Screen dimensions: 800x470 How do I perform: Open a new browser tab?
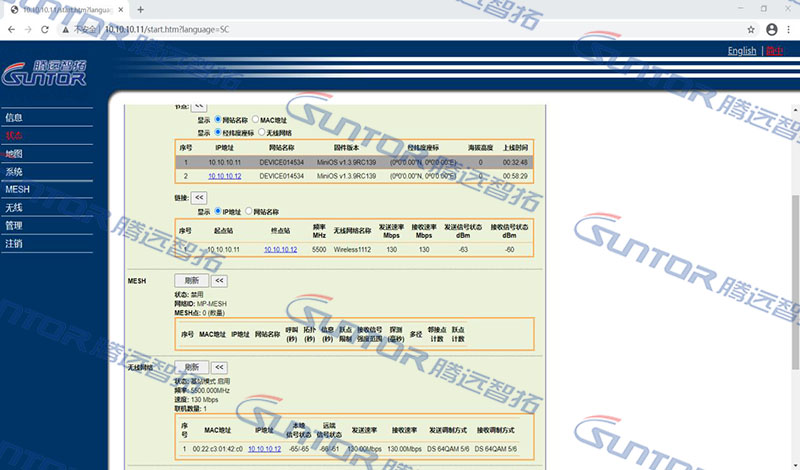tap(140, 9)
